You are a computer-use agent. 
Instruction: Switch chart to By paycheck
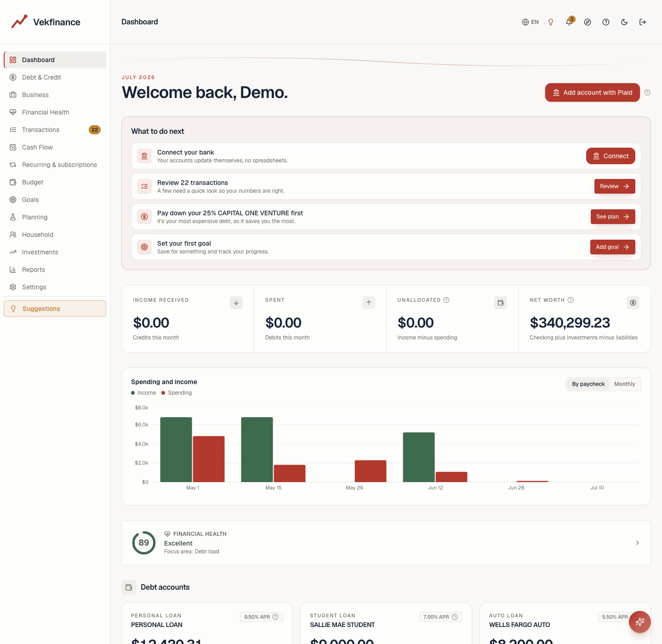tap(588, 384)
